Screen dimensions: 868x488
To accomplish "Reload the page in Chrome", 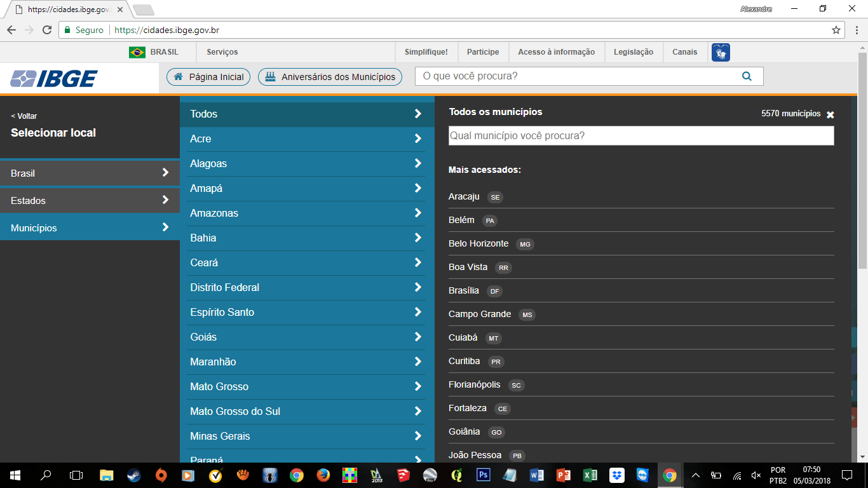I will point(46,30).
